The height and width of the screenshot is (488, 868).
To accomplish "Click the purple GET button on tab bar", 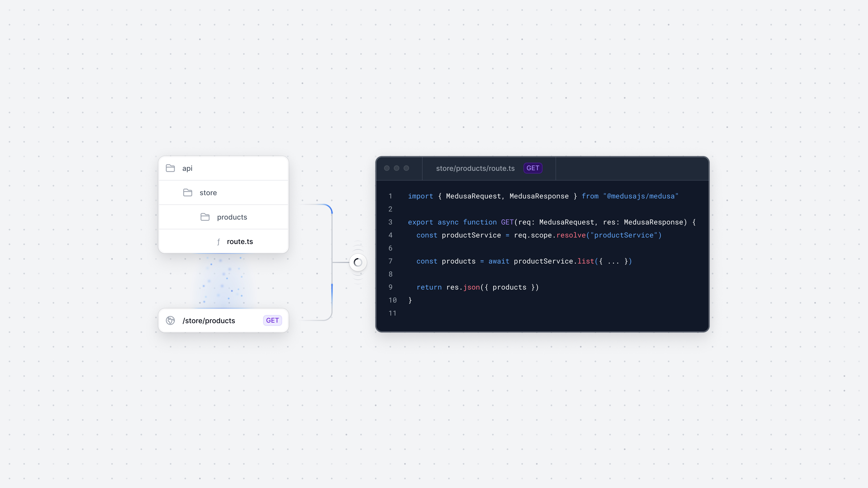I will 532,168.
